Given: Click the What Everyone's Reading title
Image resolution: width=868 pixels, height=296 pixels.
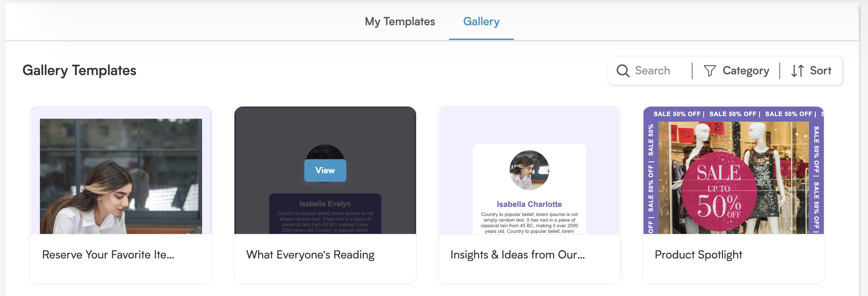Looking at the screenshot, I should (310, 255).
